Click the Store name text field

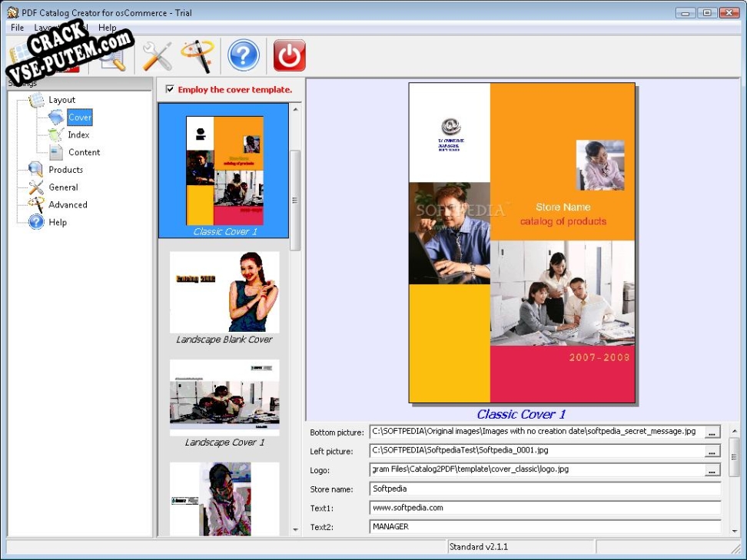[545, 489]
